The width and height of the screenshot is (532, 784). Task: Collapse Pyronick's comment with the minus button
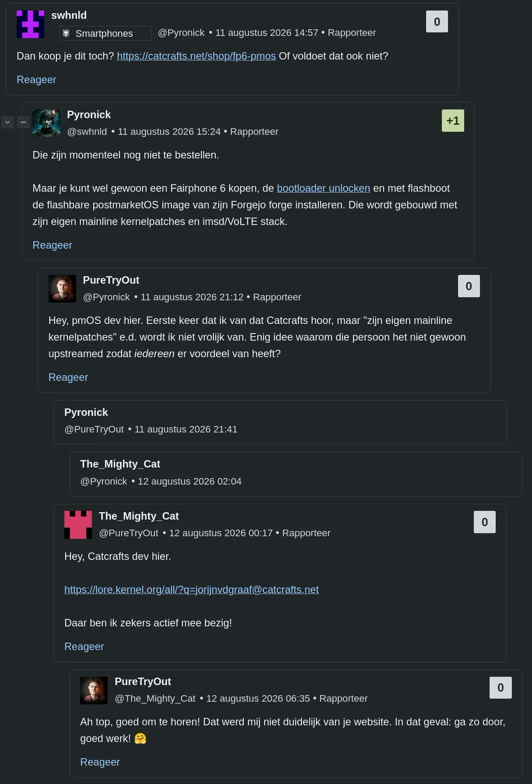click(x=23, y=122)
